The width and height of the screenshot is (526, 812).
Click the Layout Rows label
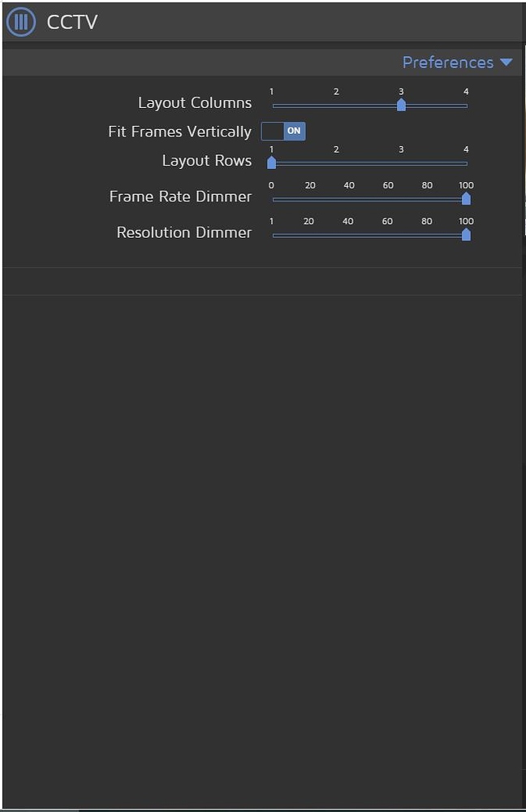point(207,160)
